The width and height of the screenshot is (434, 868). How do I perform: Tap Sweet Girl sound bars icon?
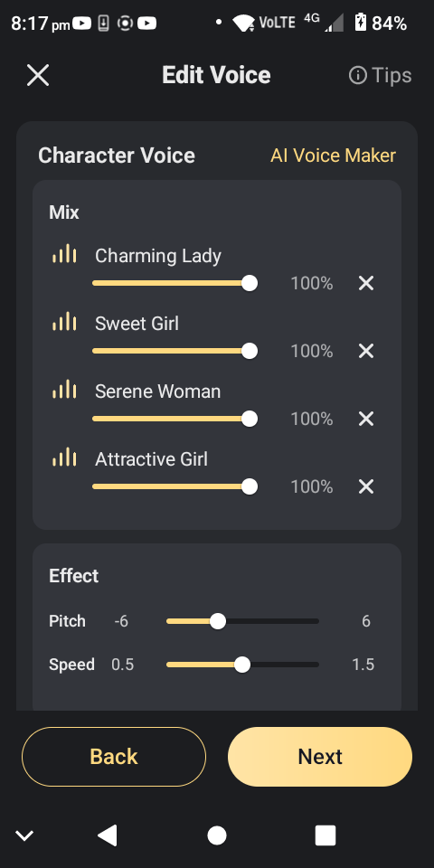coord(65,321)
